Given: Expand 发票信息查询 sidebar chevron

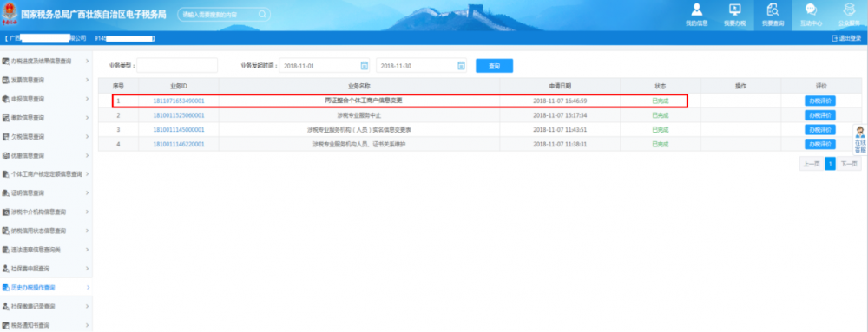Looking at the screenshot, I should [x=88, y=80].
